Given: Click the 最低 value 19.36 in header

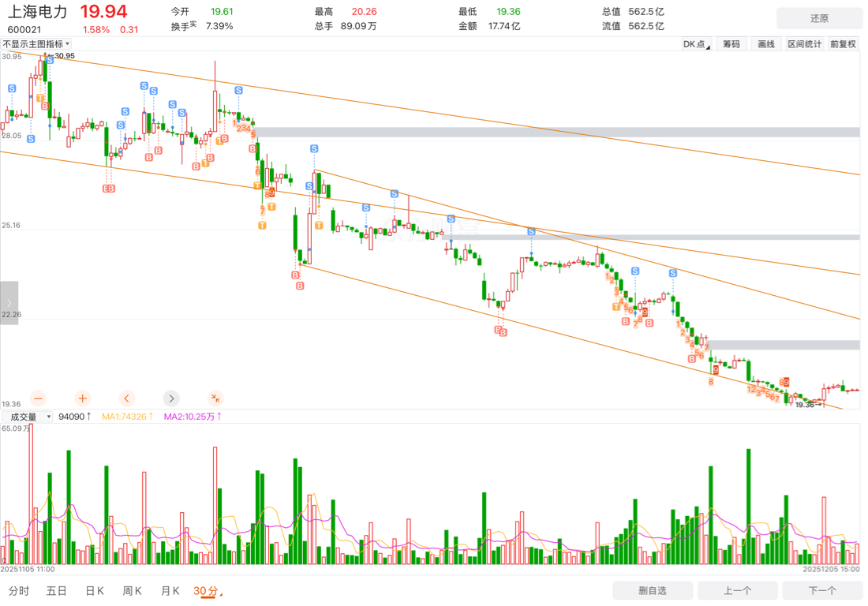Looking at the screenshot, I should 508,12.
